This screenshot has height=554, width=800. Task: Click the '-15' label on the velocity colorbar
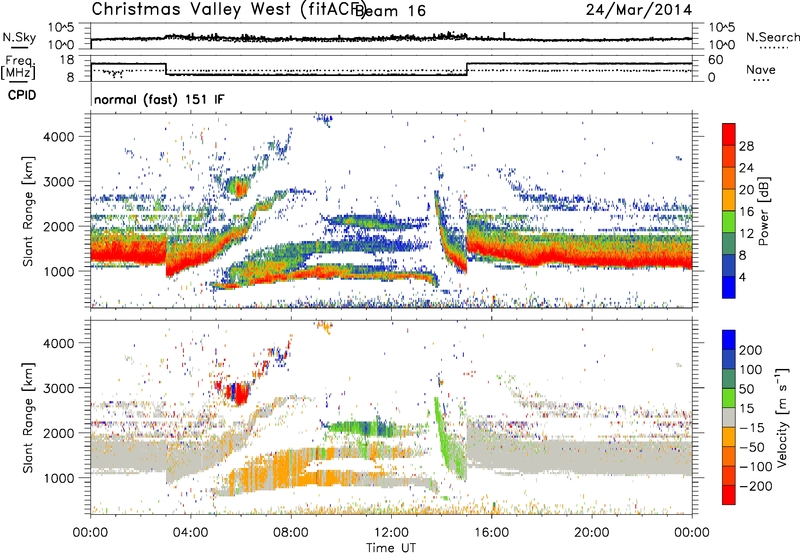coord(752,427)
